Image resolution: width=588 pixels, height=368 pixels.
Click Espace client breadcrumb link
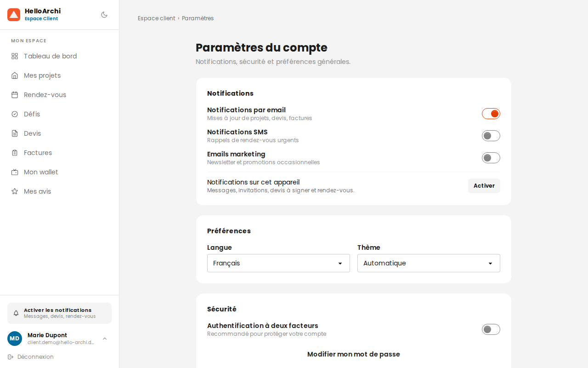(x=157, y=18)
